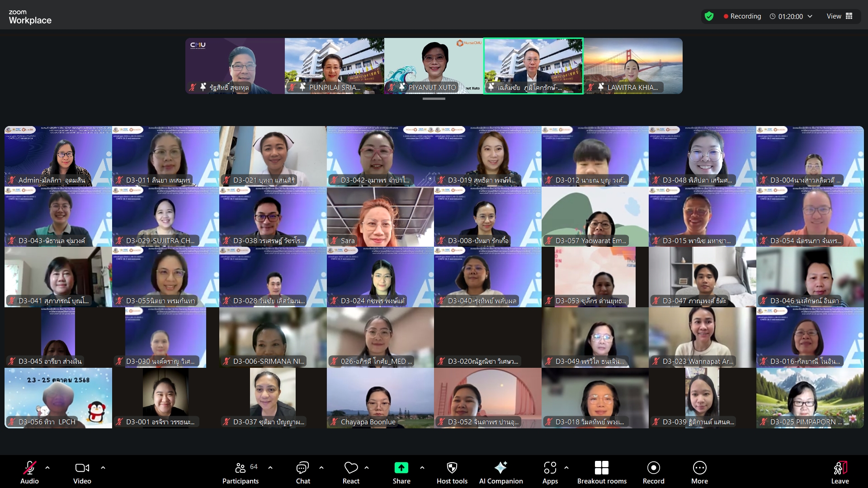Toggle the Video camera button
Screen dimensions: 868x488
(x=82, y=468)
